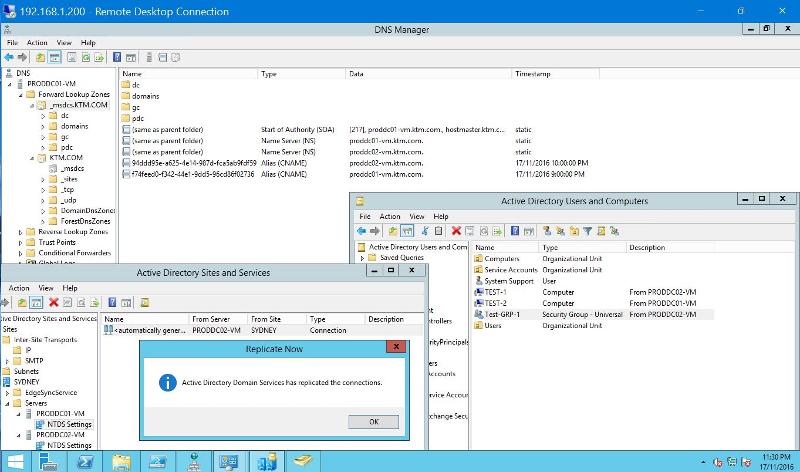Click From Server column header in Sites and Services
This screenshot has height=472, width=800.
pyautogui.click(x=218, y=319)
